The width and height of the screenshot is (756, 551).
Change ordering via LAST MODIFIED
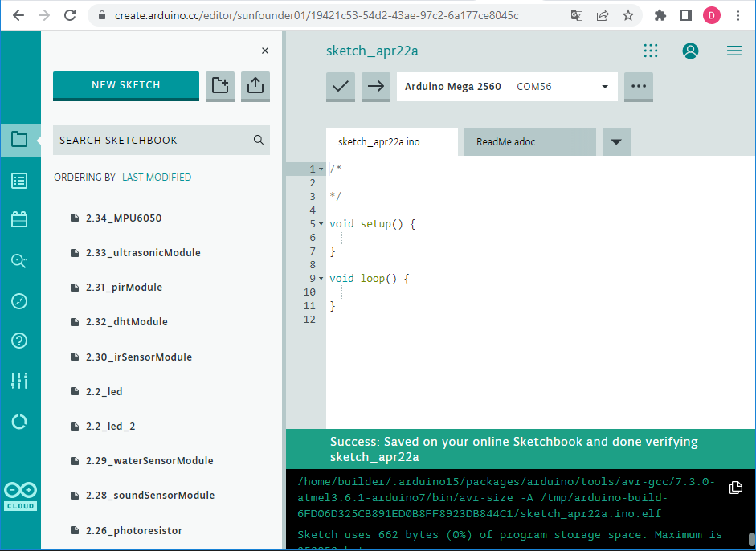coord(157,178)
